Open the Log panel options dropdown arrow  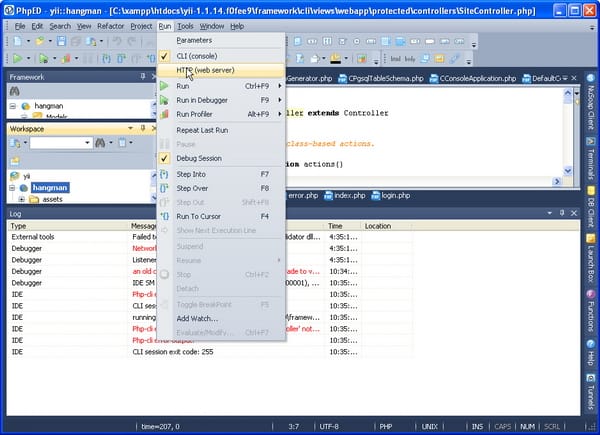point(549,213)
